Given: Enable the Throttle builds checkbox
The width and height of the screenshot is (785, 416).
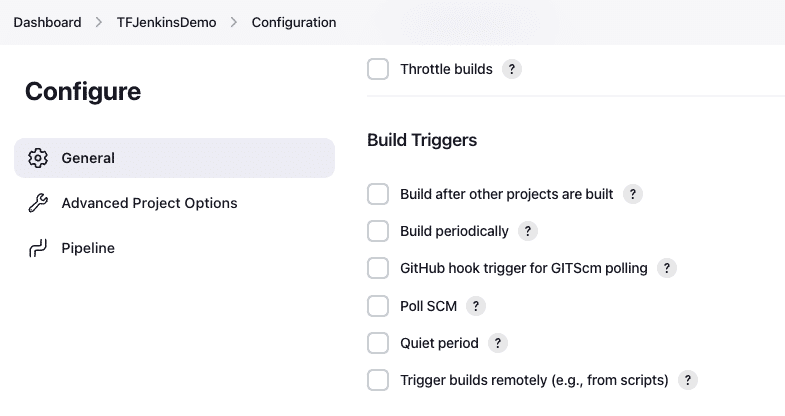Looking at the screenshot, I should pyautogui.click(x=378, y=69).
